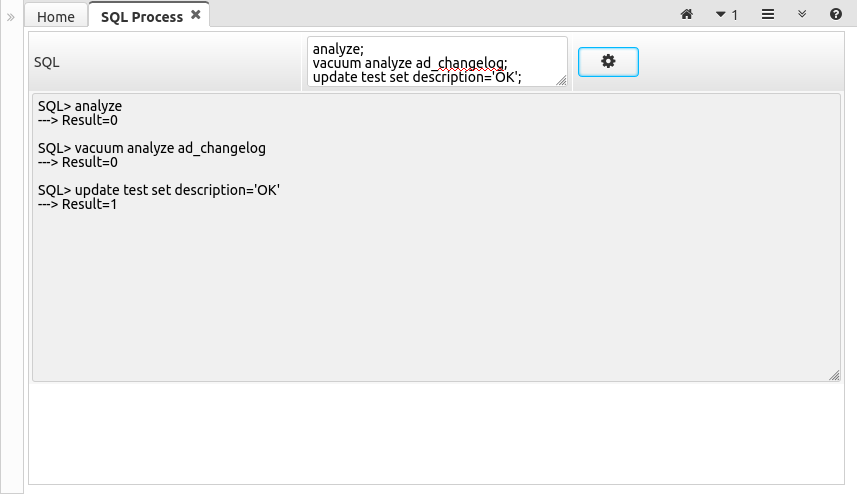Select the SQL Process tab

coord(141,17)
